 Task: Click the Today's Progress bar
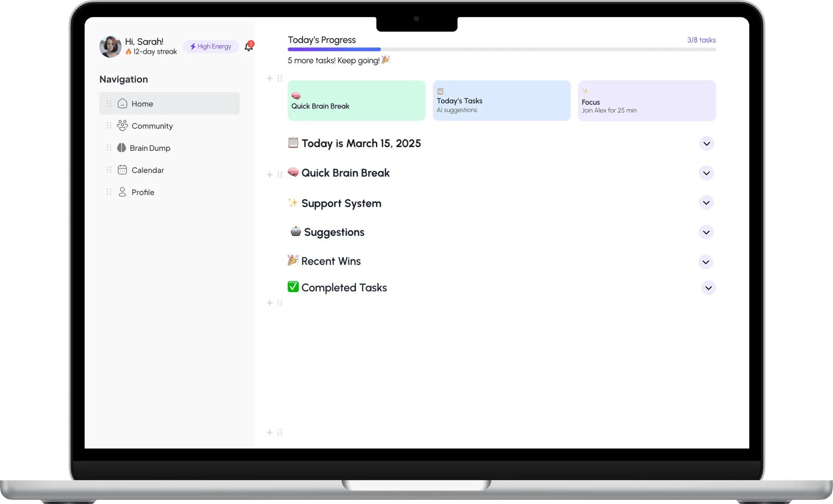pyautogui.click(x=502, y=49)
